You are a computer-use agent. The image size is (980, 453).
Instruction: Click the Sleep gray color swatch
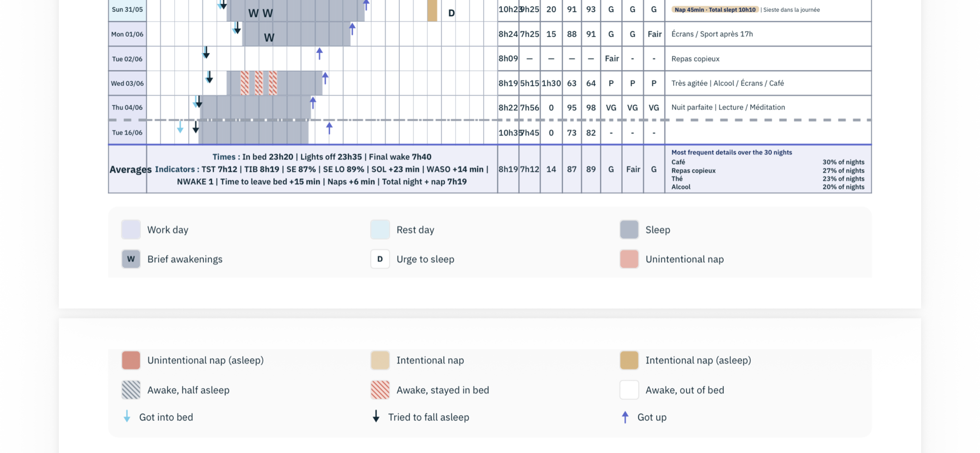pyautogui.click(x=629, y=229)
